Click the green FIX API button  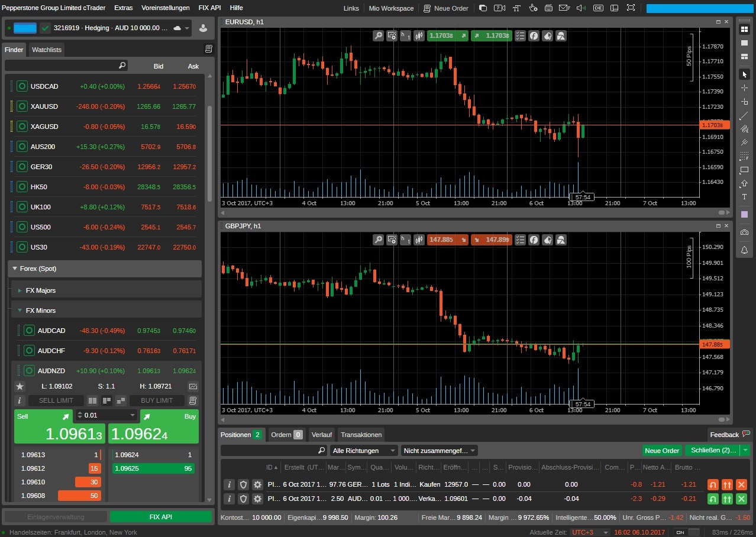point(161,516)
